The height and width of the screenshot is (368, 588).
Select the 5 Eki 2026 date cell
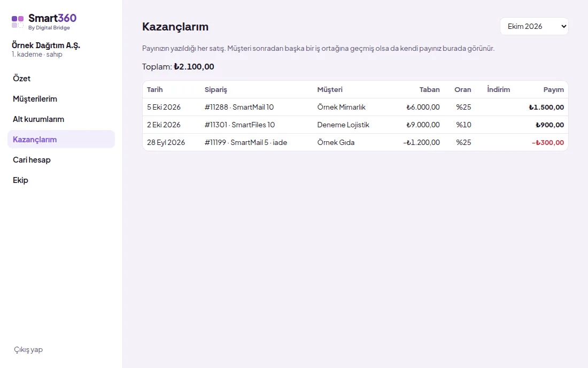click(x=164, y=107)
